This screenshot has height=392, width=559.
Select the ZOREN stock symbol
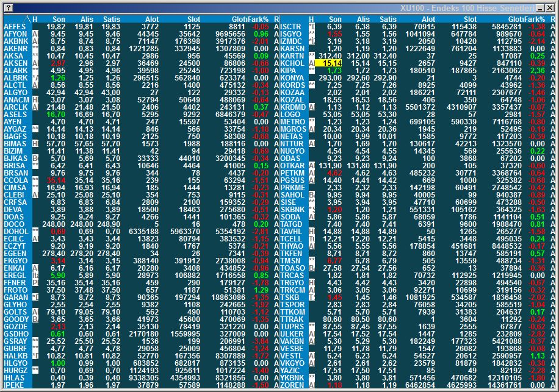pos(292,385)
